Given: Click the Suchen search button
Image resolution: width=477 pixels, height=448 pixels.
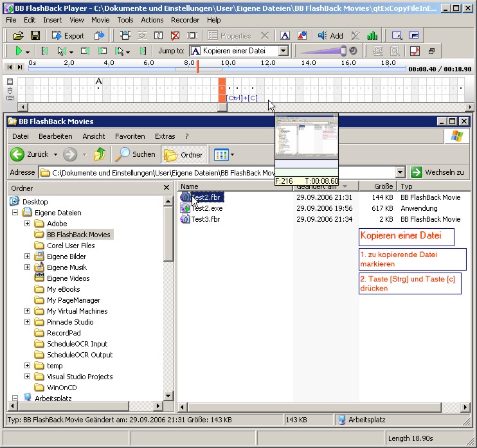Looking at the screenshot, I should click(136, 154).
